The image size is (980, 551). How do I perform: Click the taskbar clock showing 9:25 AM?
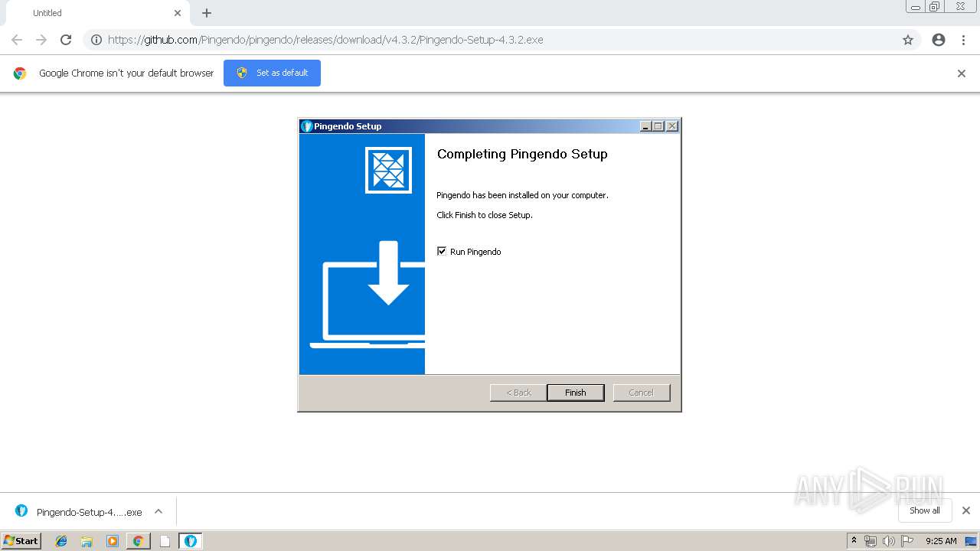pos(941,541)
